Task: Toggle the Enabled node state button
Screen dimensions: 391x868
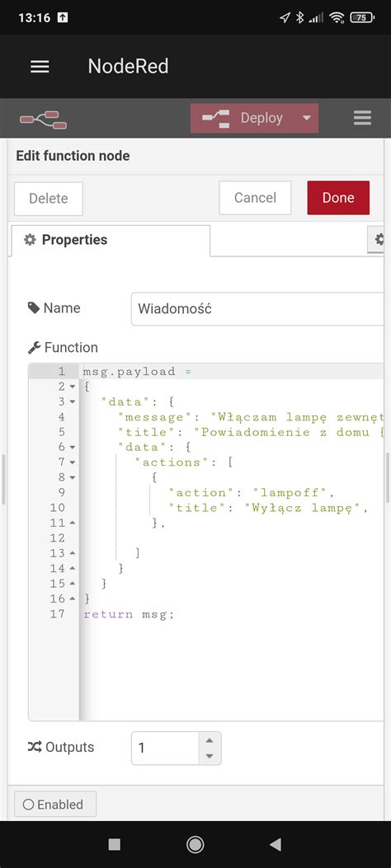Action: click(x=54, y=805)
